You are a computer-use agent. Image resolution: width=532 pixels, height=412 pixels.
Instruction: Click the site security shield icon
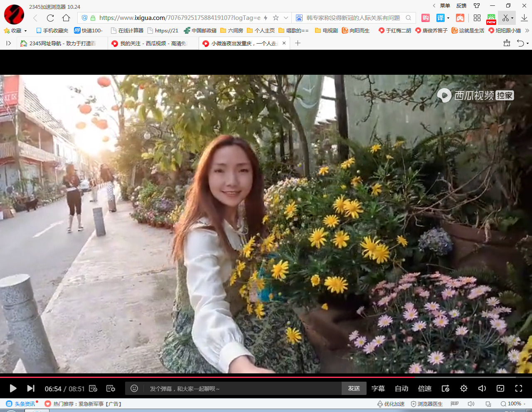pos(84,18)
